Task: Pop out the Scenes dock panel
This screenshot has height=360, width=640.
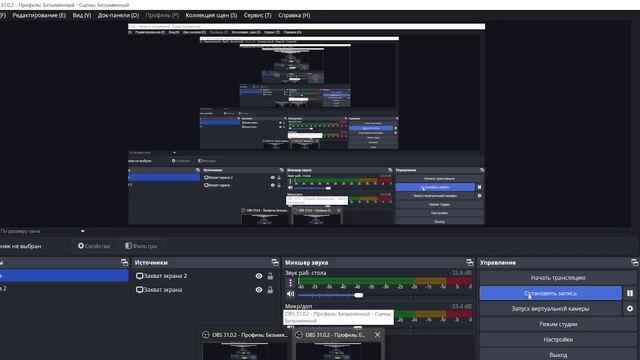Action: [124, 262]
